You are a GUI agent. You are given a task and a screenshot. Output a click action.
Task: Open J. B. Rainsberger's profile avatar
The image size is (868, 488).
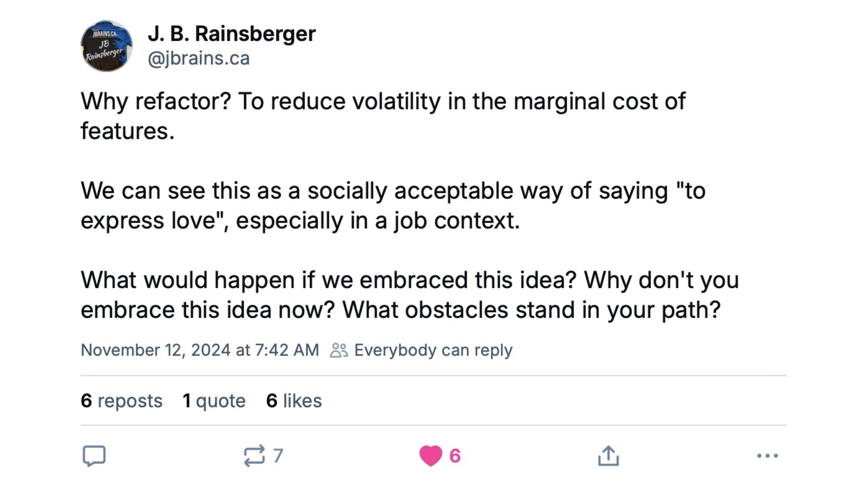tap(107, 46)
